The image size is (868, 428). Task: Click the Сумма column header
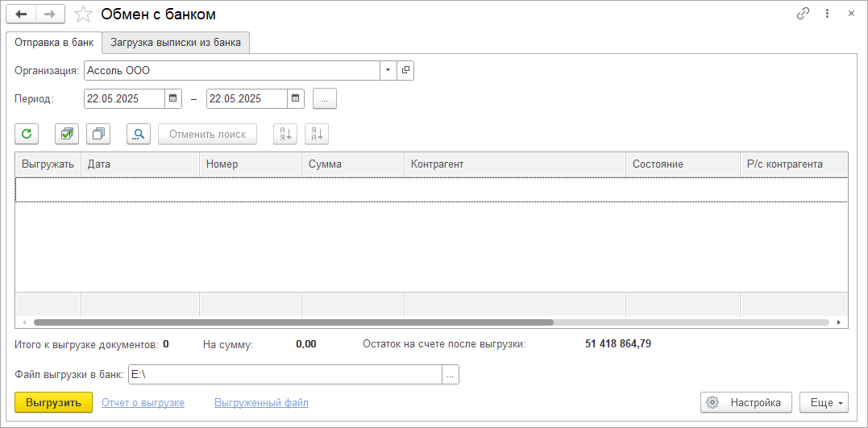tap(353, 164)
